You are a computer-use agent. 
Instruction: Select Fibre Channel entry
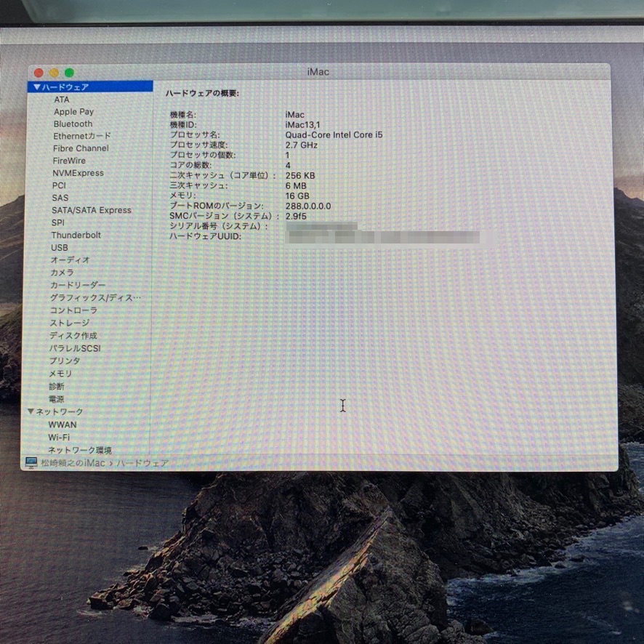tap(81, 148)
